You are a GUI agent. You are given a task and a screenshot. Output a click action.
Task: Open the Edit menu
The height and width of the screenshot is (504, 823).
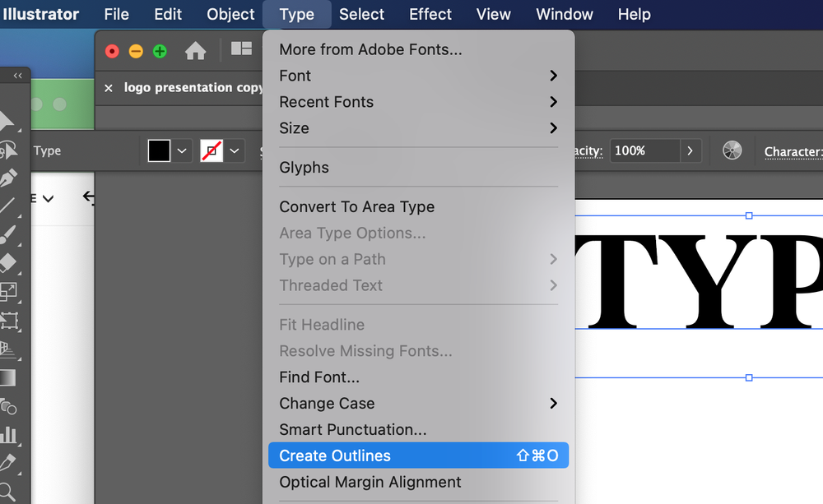click(x=168, y=14)
